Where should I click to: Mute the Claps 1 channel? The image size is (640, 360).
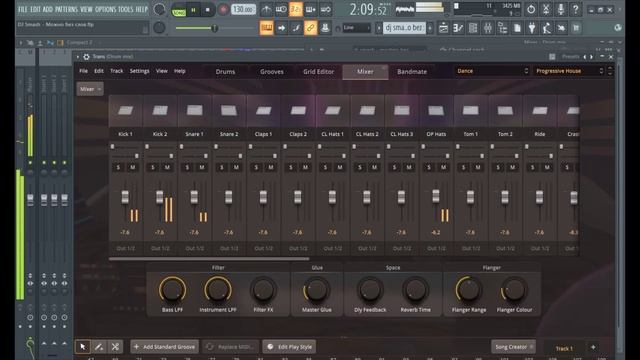click(271, 167)
